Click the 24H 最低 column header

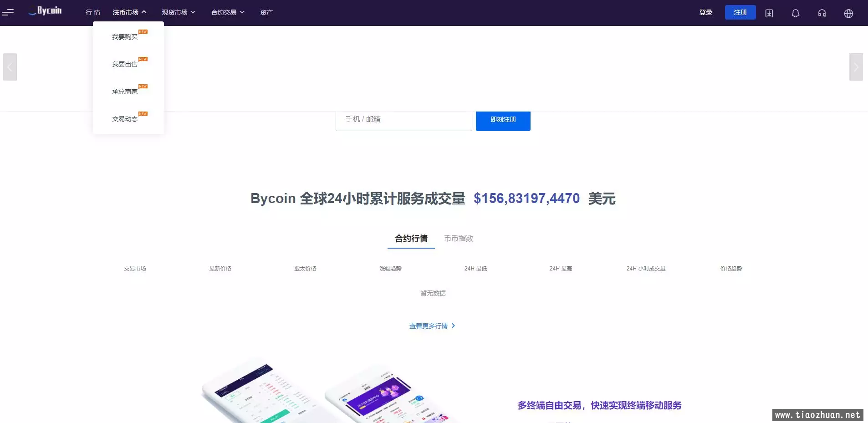475,269
